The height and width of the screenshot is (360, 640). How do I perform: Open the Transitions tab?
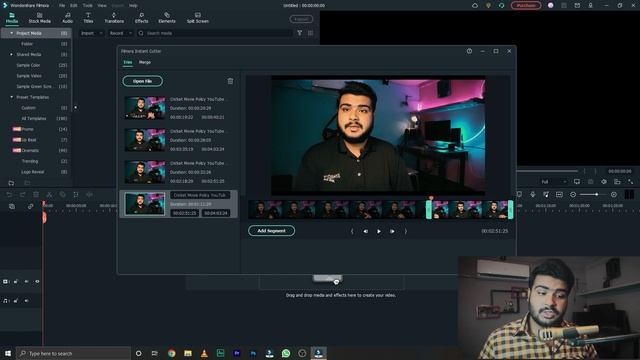pyautogui.click(x=114, y=18)
